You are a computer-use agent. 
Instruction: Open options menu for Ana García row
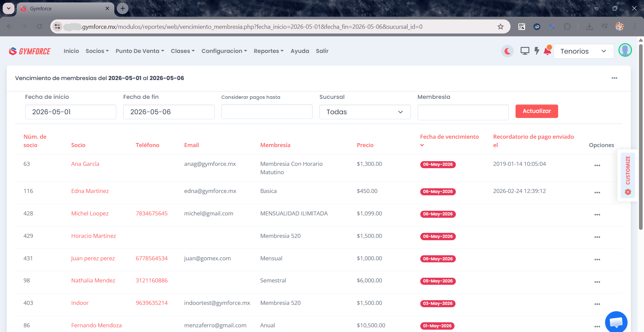pos(597,165)
